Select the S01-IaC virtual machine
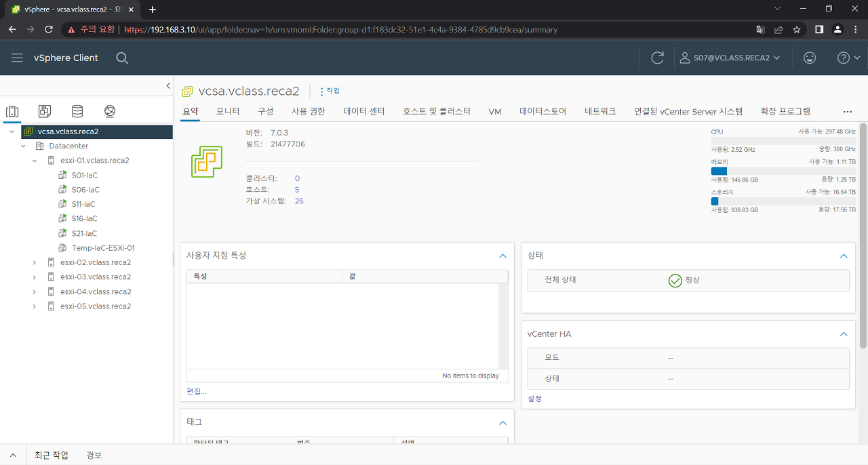The width and height of the screenshot is (868, 465). [84, 175]
